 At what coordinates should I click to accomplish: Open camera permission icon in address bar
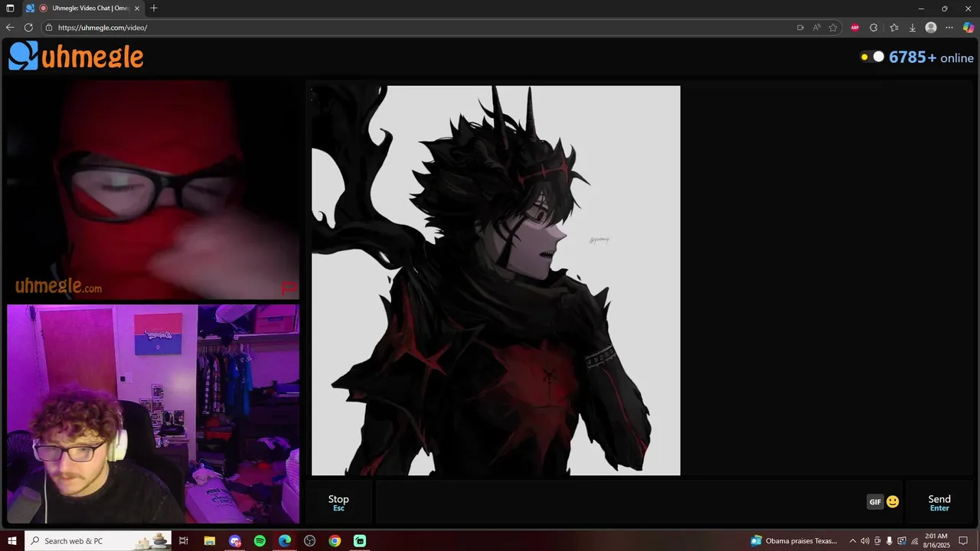click(800, 28)
